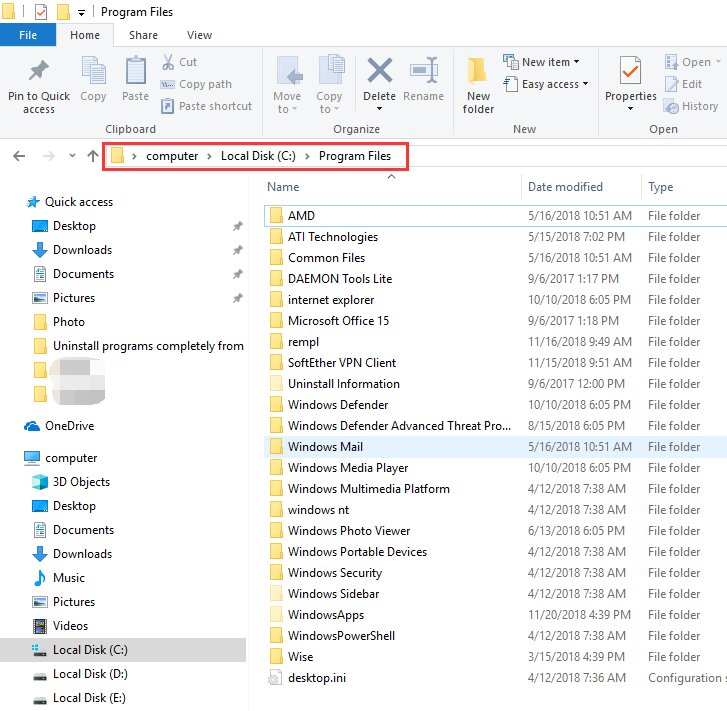
Task: Open the recent locations dropdown arrow
Action: coord(72,155)
